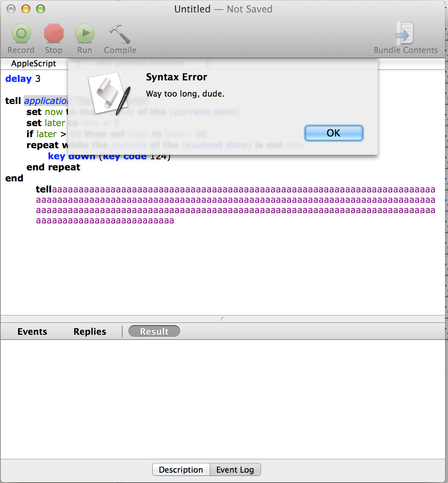This screenshot has height=483, width=448.
Task: Click the purple 'aaaa' text block
Action: click(x=235, y=205)
